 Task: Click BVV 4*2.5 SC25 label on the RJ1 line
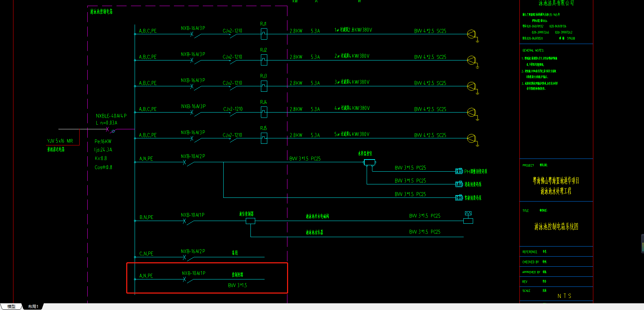430,31
